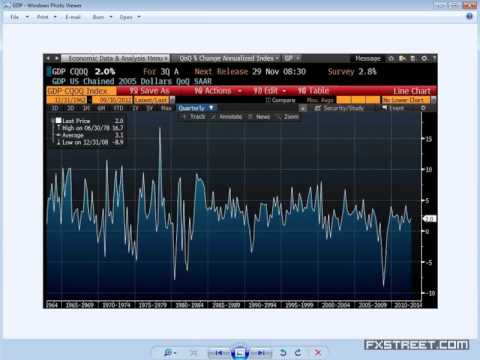480x360 pixels.
Task: Open the Photo Viewer help icon
Action: pos(469,16)
